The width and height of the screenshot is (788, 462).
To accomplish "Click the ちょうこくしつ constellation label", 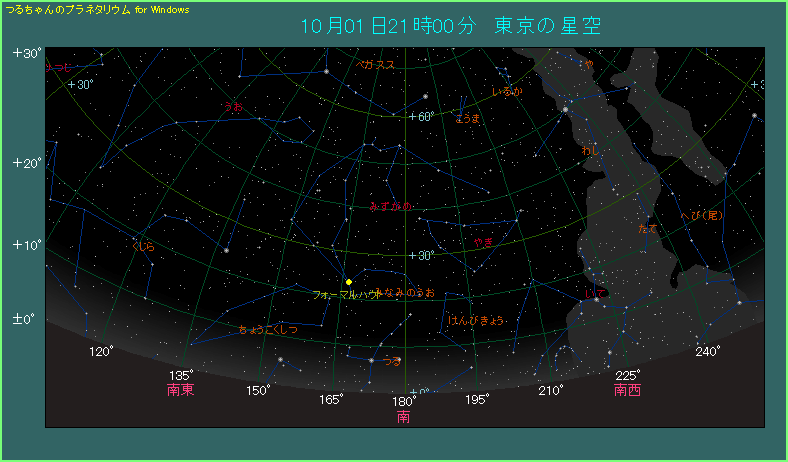I will click(268, 329).
